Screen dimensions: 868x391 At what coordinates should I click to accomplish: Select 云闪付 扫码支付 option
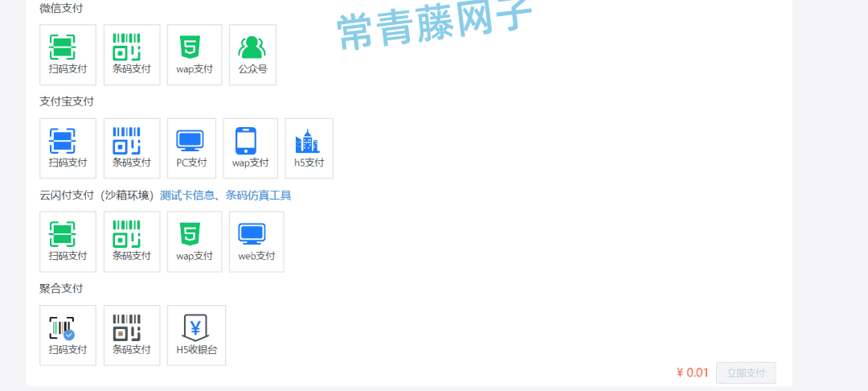coord(68,241)
